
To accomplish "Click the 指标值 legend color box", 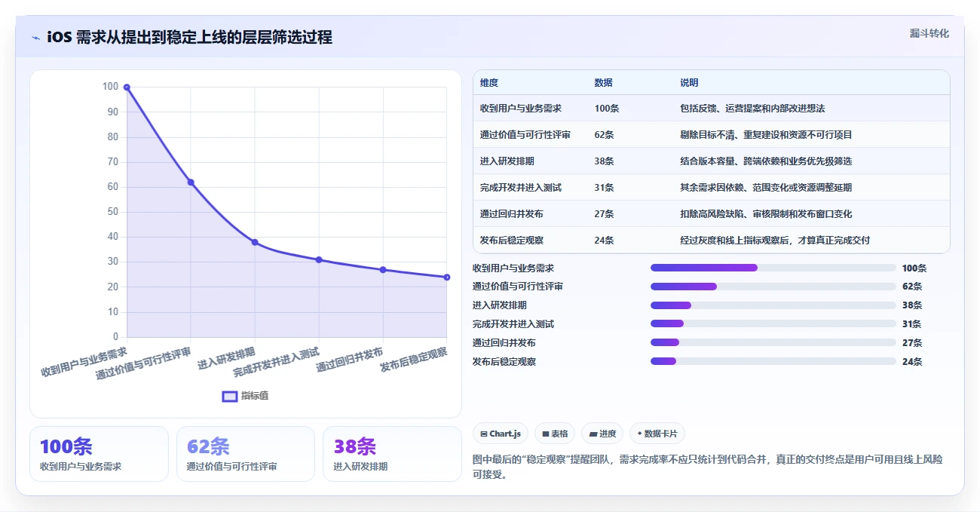I will point(230,397).
